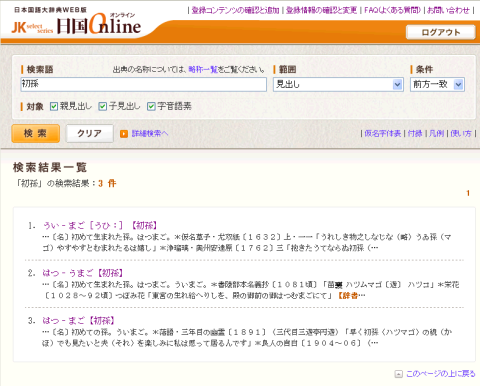Image resolution: width=480 pixels, height=386 pixels.
Task: Click the 検索語 input field containing 初孫
Action: [143, 85]
